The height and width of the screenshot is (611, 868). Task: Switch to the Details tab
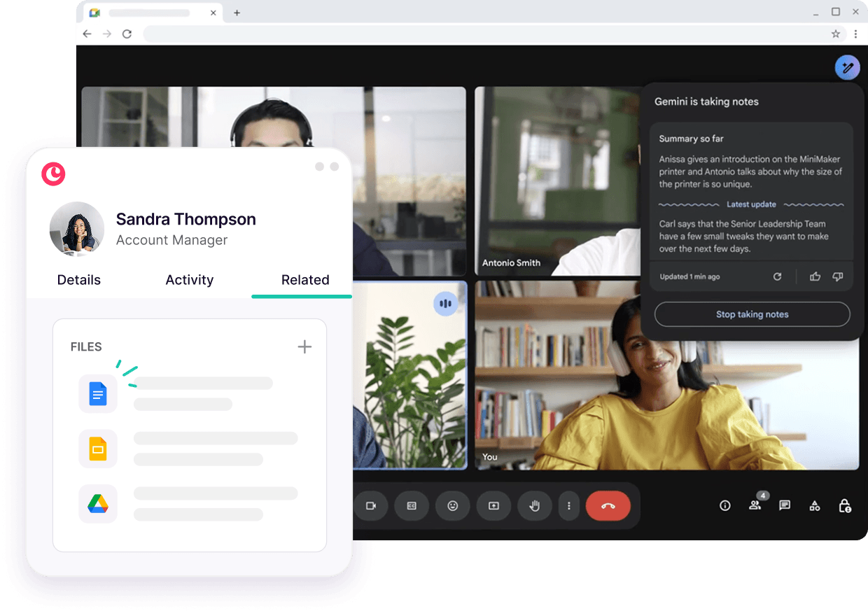coord(78,280)
